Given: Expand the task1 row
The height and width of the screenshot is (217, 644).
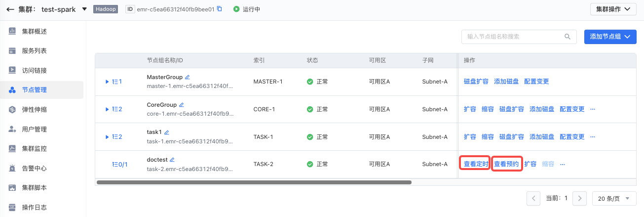Looking at the screenshot, I should pos(107,137).
